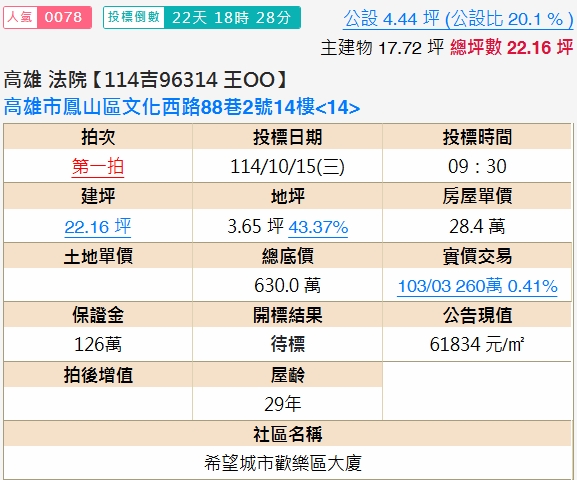This screenshot has width=577, height=480.
Task: Click the 開標結果 待標 status cell
Action: (287, 345)
